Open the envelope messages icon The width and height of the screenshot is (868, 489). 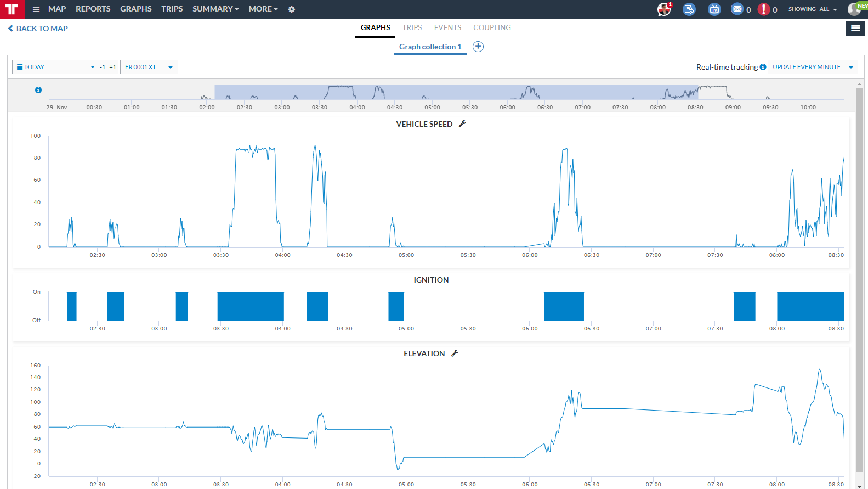737,9
